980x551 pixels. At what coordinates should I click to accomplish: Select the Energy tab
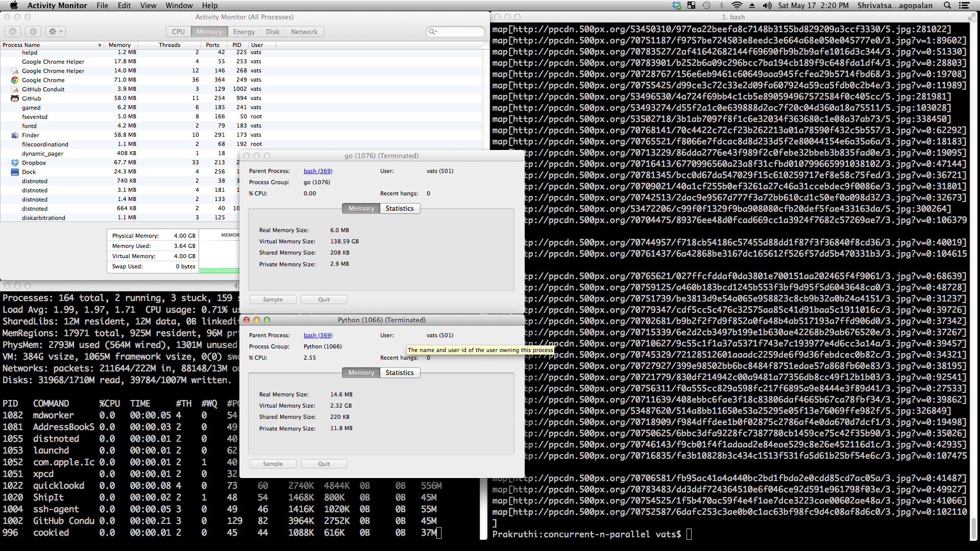click(244, 32)
